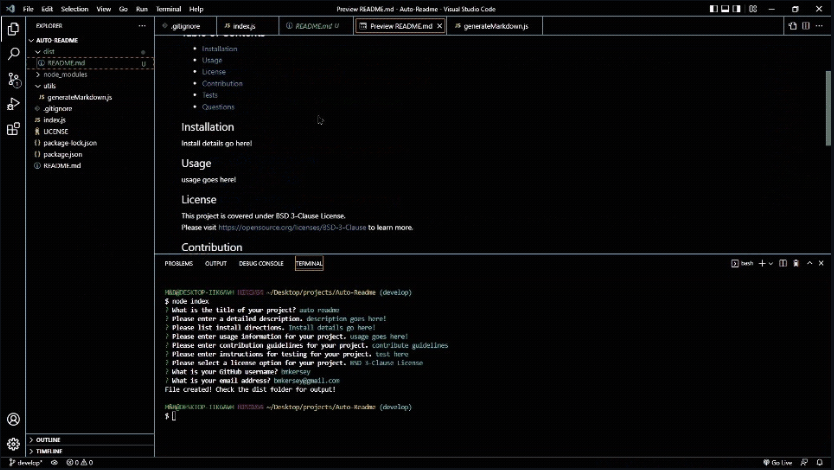This screenshot has height=470, width=834.
Task: Follow the Questions contents link
Action: click(x=218, y=107)
